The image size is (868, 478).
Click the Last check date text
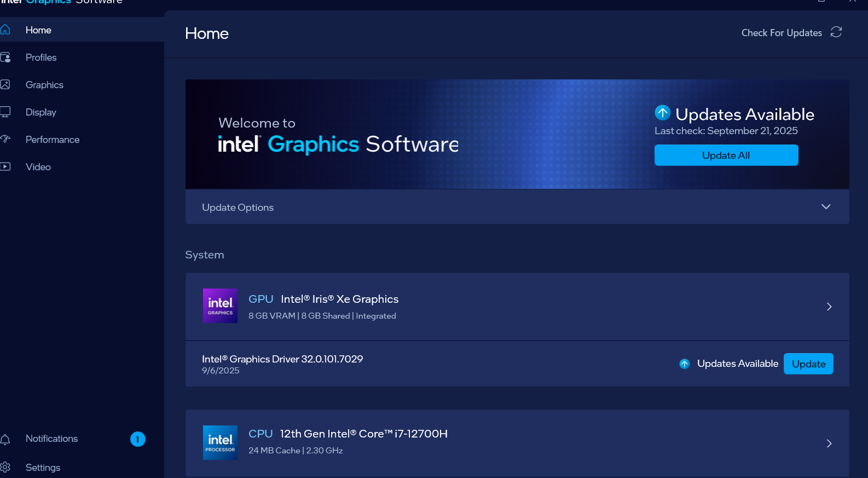pyautogui.click(x=726, y=131)
